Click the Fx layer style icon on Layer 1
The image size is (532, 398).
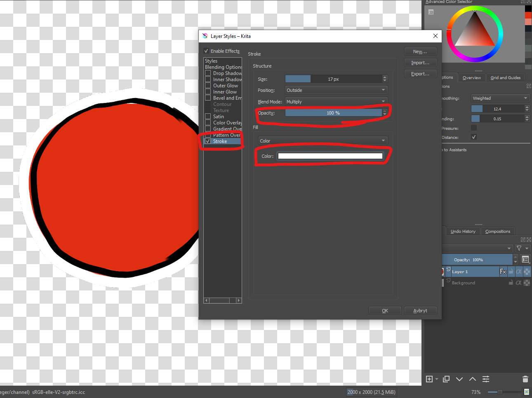503,272
